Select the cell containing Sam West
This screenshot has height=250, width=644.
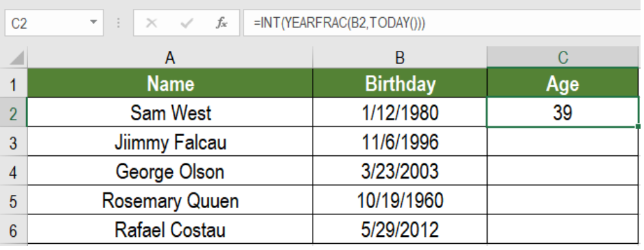click(x=170, y=113)
